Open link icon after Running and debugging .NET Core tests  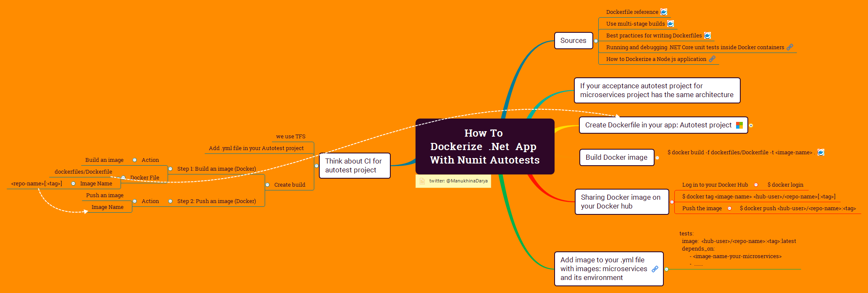[x=790, y=47]
